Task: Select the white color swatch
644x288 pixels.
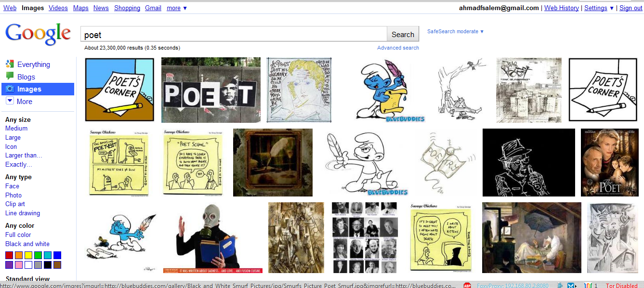Action: pyautogui.click(x=28, y=265)
